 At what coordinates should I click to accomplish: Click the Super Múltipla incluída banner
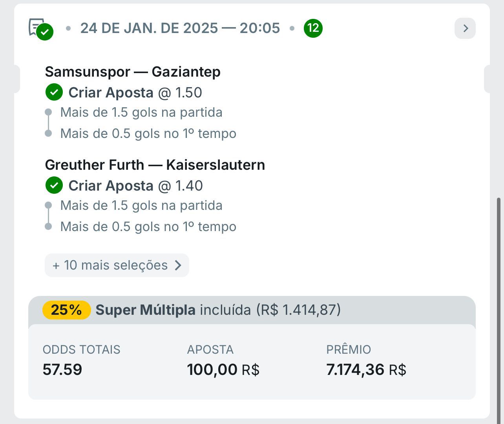pyautogui.click(x=252, y=310)
